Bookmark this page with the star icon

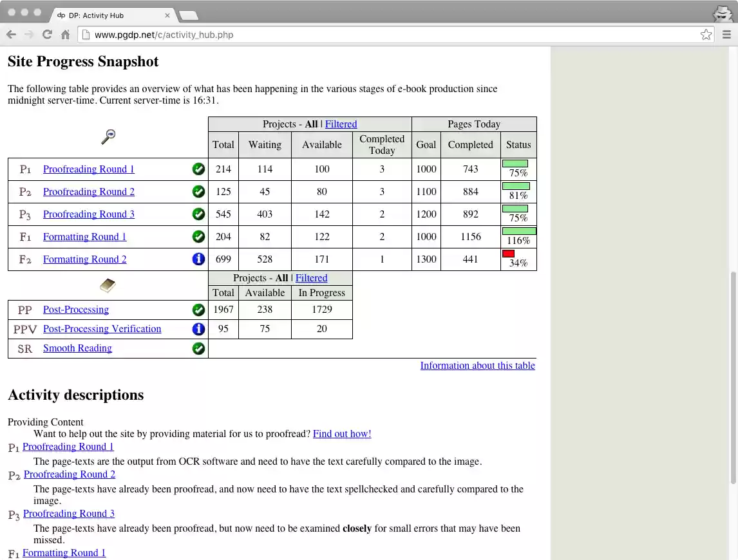coord(706,35)
